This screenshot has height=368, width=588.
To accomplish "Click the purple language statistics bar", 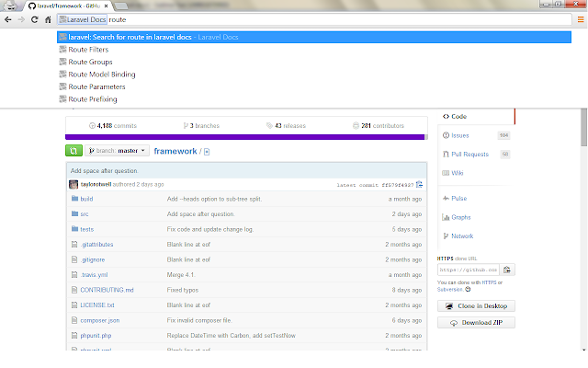I will (x=245, y=137).
